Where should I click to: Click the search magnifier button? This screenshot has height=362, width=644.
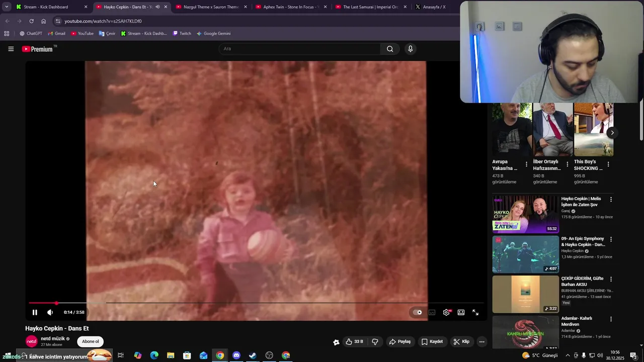pyautogui.click(x=390, y=49)
